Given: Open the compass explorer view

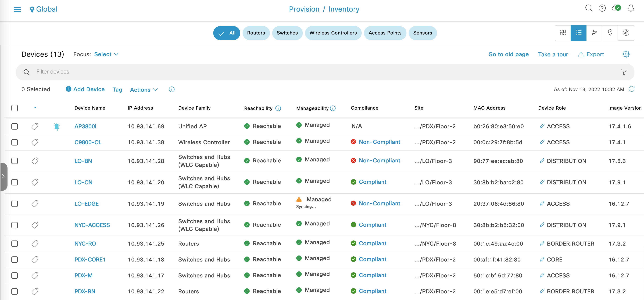Looking at the screenshot, I should [x=626, y=33].
